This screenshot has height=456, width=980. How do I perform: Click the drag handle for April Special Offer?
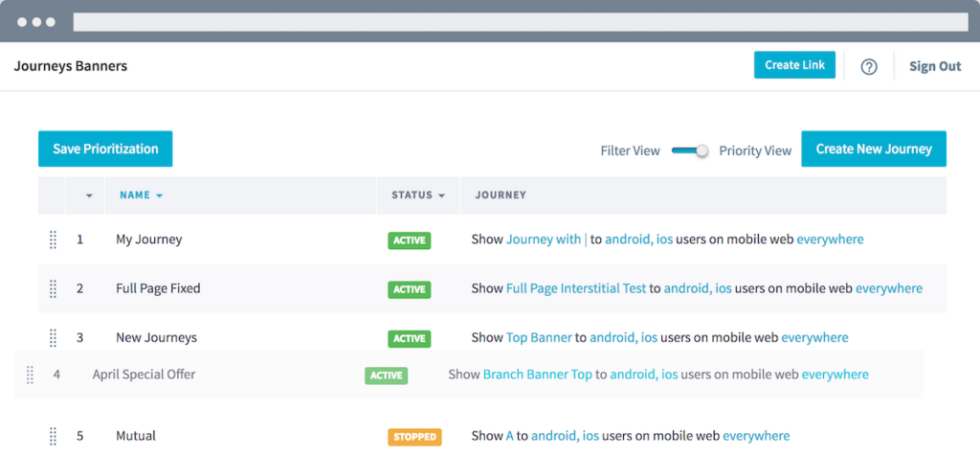coord(30,375)
